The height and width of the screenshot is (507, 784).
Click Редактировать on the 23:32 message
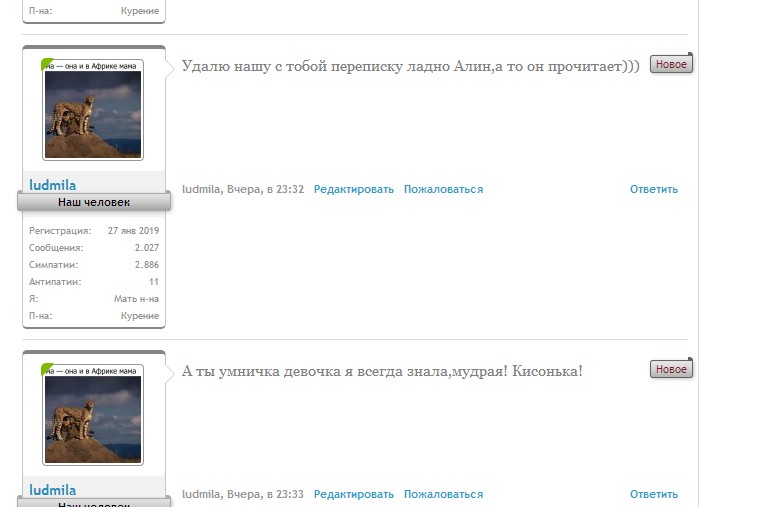354,190
